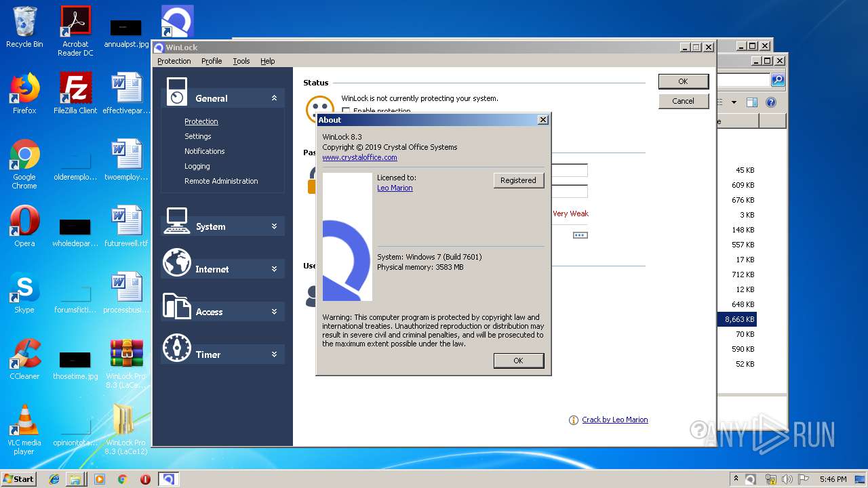This screenshot has width=868, height=488.
Task: Open Internet Explorer from taskbar
Action: coord(54,479)
